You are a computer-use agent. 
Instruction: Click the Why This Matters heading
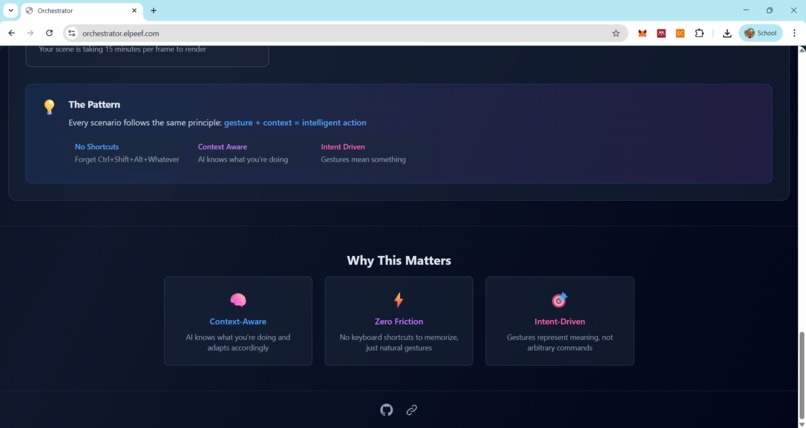click(398, 260)
